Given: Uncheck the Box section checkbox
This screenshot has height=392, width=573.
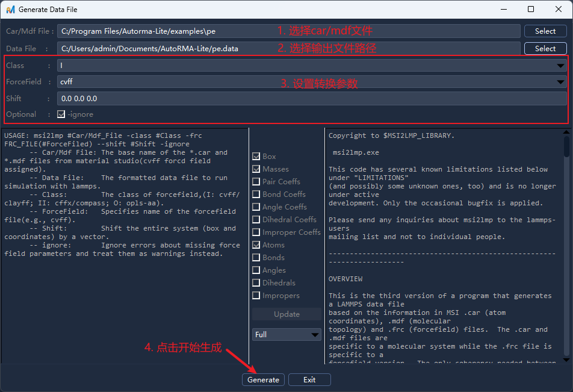Looking at the screenshot, I should (x=256, y=156).
